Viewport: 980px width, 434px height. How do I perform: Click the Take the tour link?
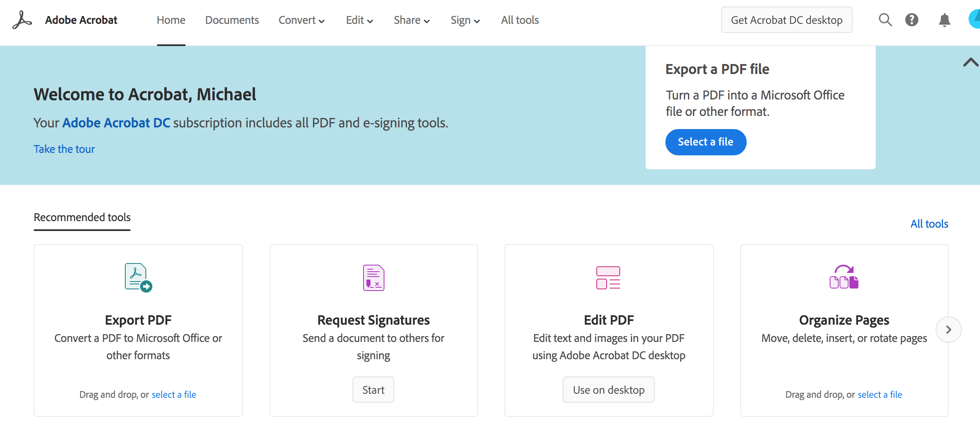[64, 149]
